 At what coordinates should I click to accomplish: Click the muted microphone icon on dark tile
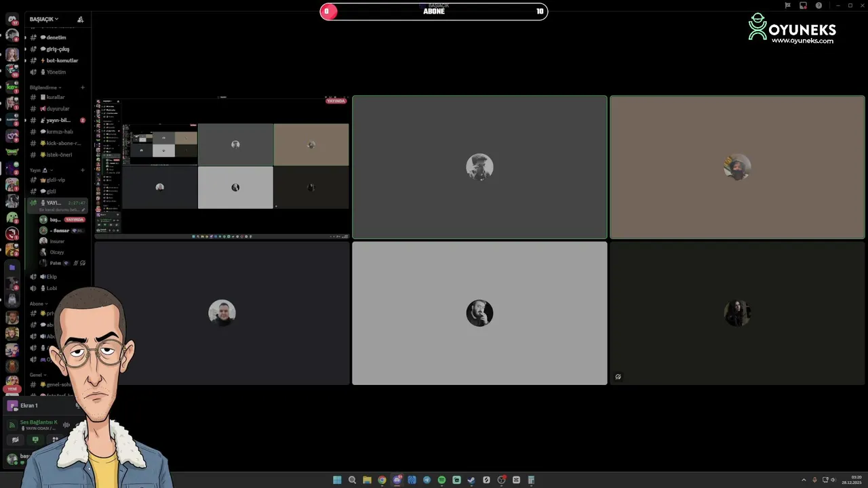click(x=618, y=377)
